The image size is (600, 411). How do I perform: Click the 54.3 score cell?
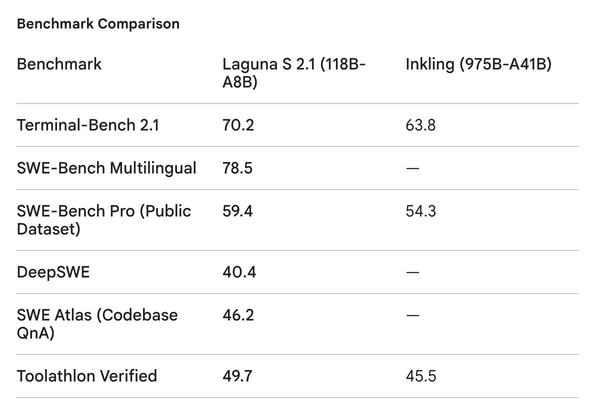point(421,211)
